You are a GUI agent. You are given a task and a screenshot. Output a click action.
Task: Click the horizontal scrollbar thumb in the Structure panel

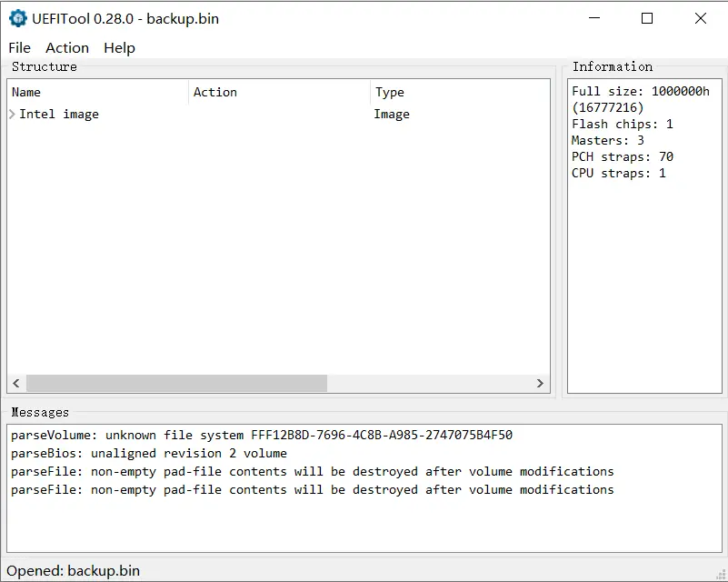[x=177, y=383]
